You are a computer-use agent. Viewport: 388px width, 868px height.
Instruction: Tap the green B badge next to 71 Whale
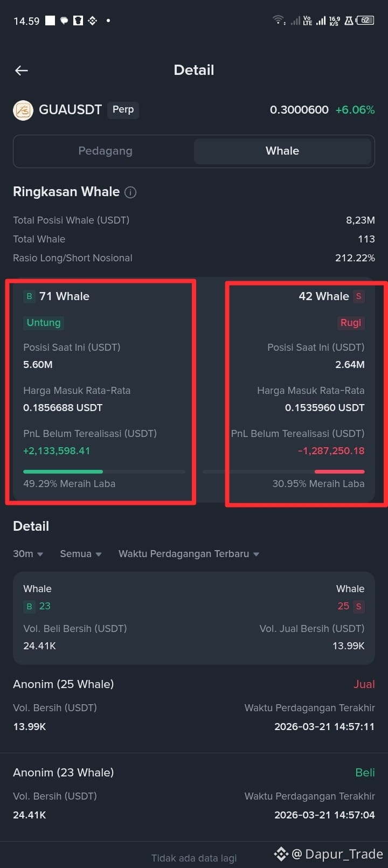pos(29,296)
